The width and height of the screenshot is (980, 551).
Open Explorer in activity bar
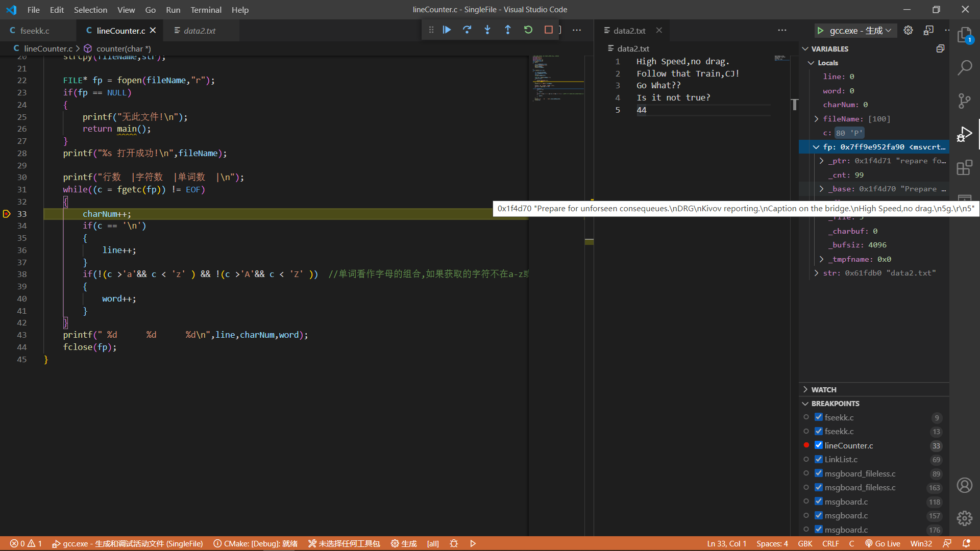coord(964,36)
